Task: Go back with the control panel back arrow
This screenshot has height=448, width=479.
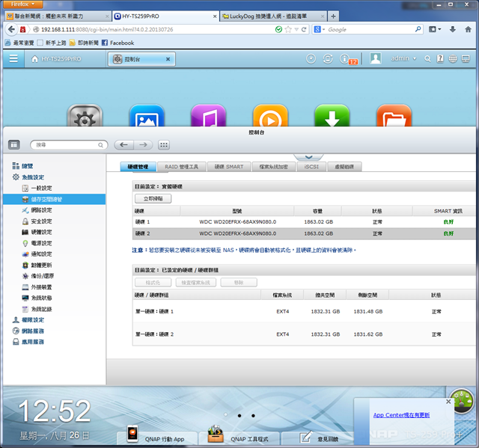Action: tap(123, 144)
